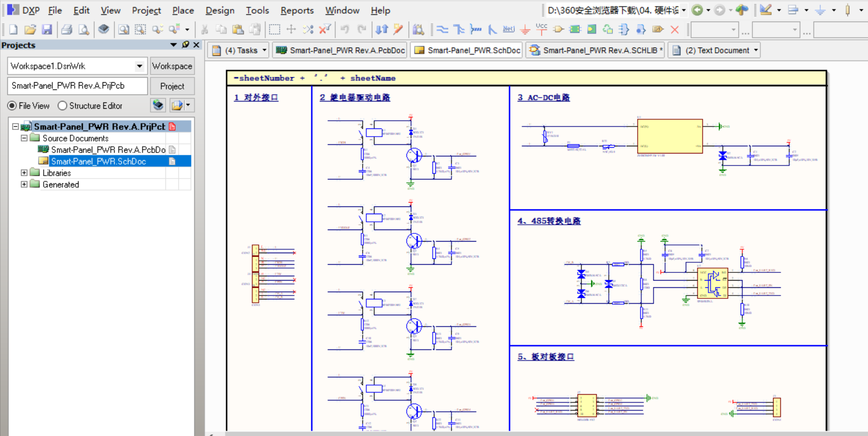Open the component library browser icon

tap(419, 30)
